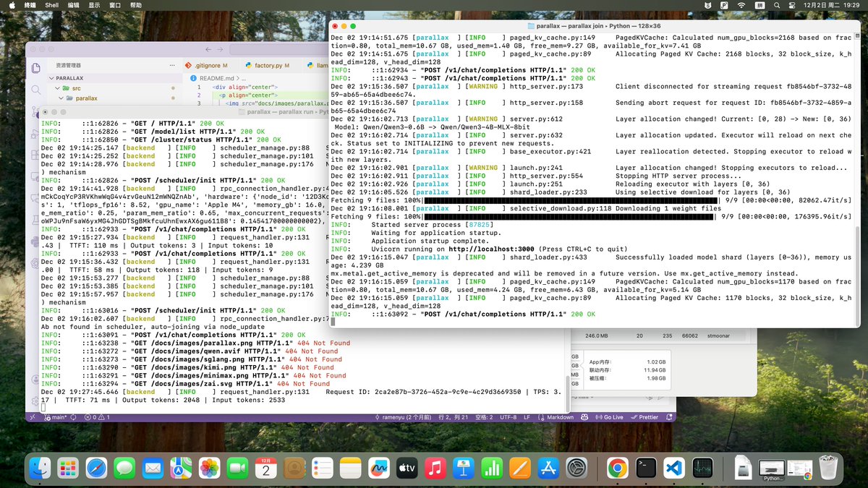Open Numbers from the Dock

click(x=491, y=468)
